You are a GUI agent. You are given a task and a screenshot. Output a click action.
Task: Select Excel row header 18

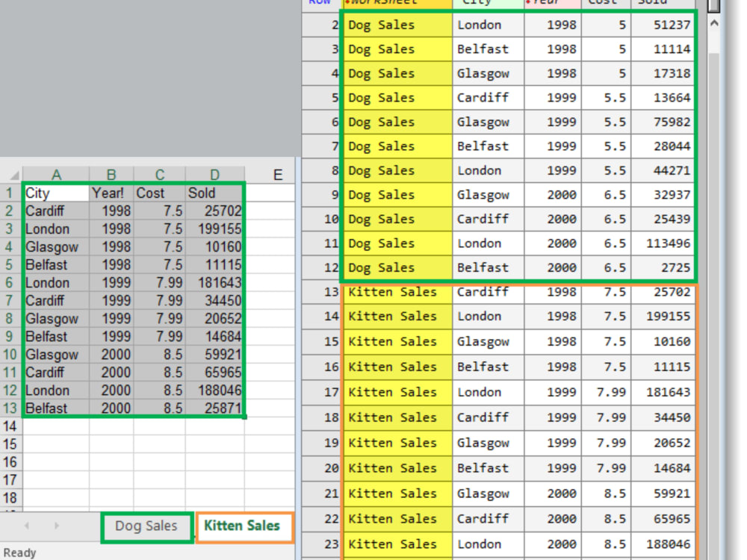[x=10, y=498]
